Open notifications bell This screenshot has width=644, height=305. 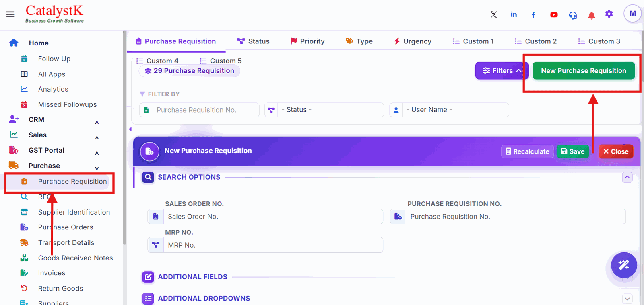pyautogui.click(x=591, y=15)
